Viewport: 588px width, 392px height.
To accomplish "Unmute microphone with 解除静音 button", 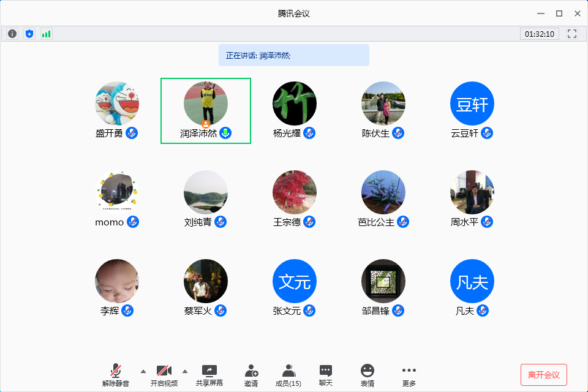I will pos(116,375).
